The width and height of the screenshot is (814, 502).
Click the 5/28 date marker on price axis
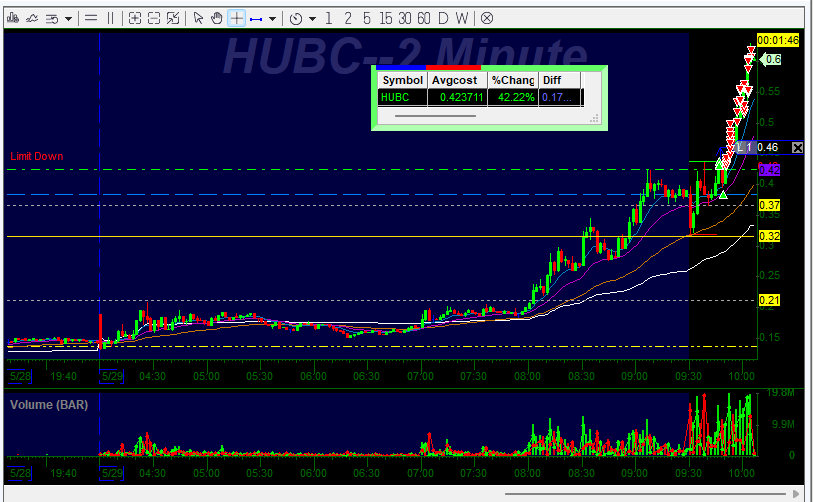tap(20, 376)
